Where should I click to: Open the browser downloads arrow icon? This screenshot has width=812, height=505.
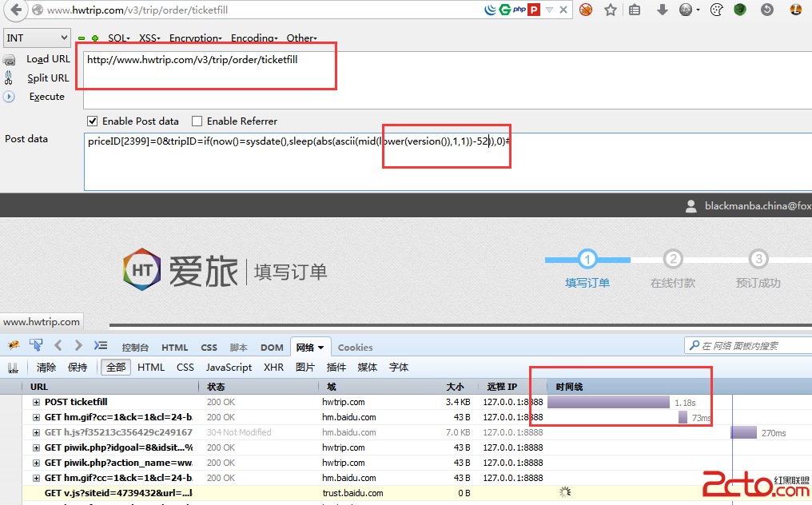pyautogui.click(x=662, y=10)
